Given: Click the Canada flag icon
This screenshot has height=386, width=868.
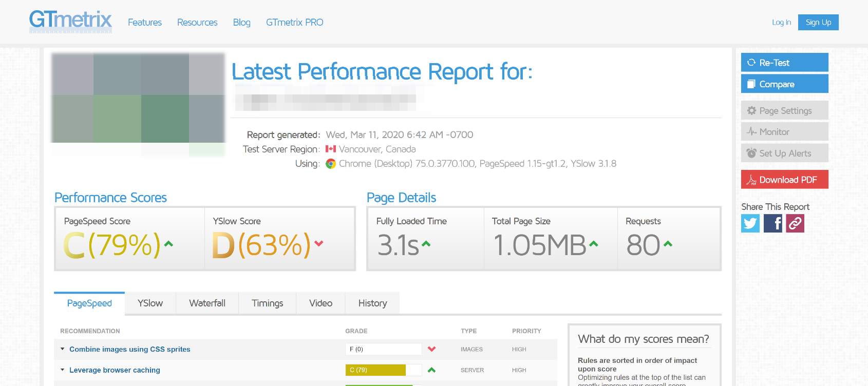Looking at the screenshot, I should coord(331,149).
